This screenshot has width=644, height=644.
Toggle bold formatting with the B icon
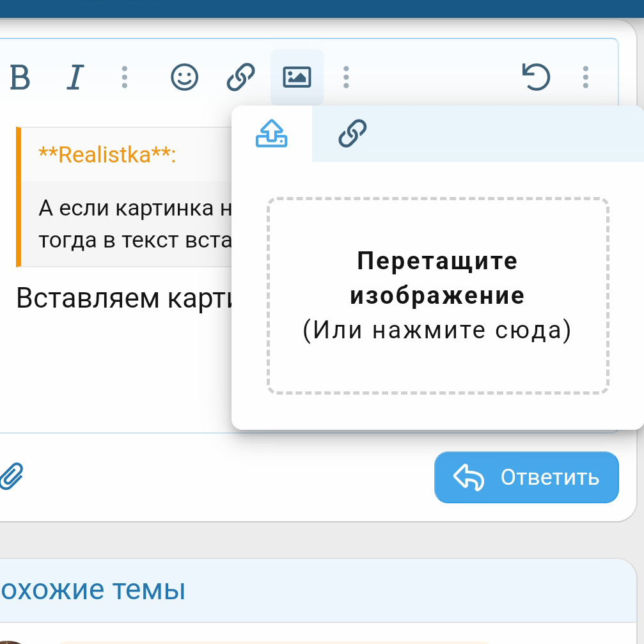point(20,77)
